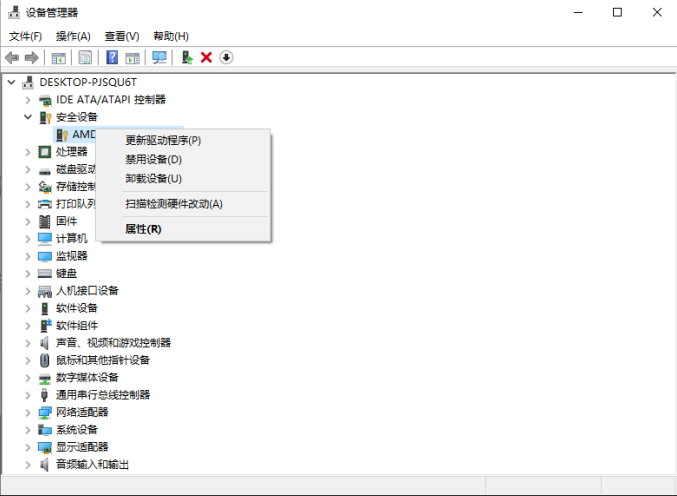Click the 系统设备 folder icon
This screenshot has height=496, width=677.
pyautogui.click(x=45, y=430)
